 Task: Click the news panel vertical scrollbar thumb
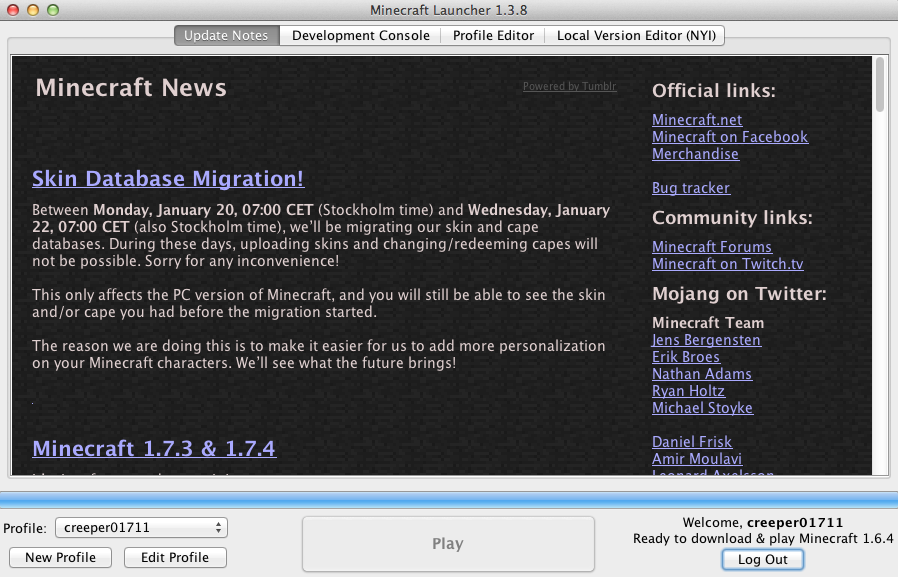pos(880,85)
